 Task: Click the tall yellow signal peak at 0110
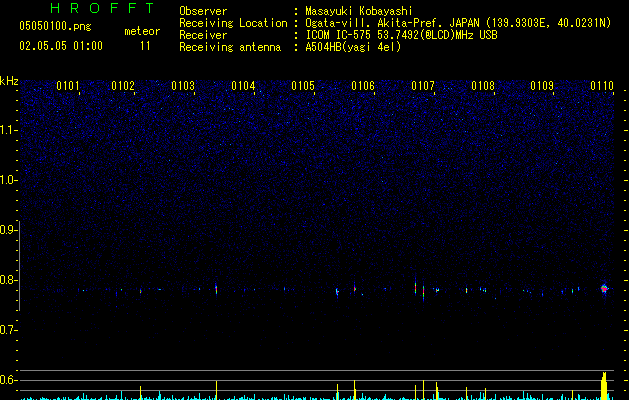(x=604, y=386)
